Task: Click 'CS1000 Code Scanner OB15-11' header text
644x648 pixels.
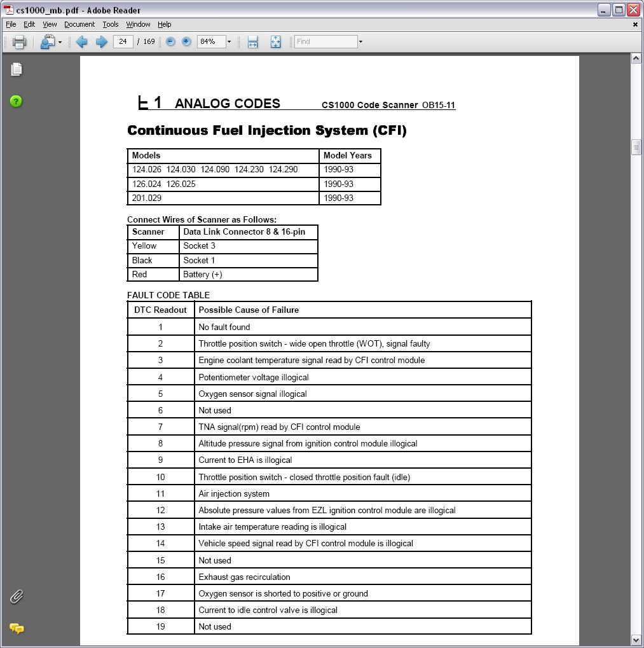Action: click(388, 105)
